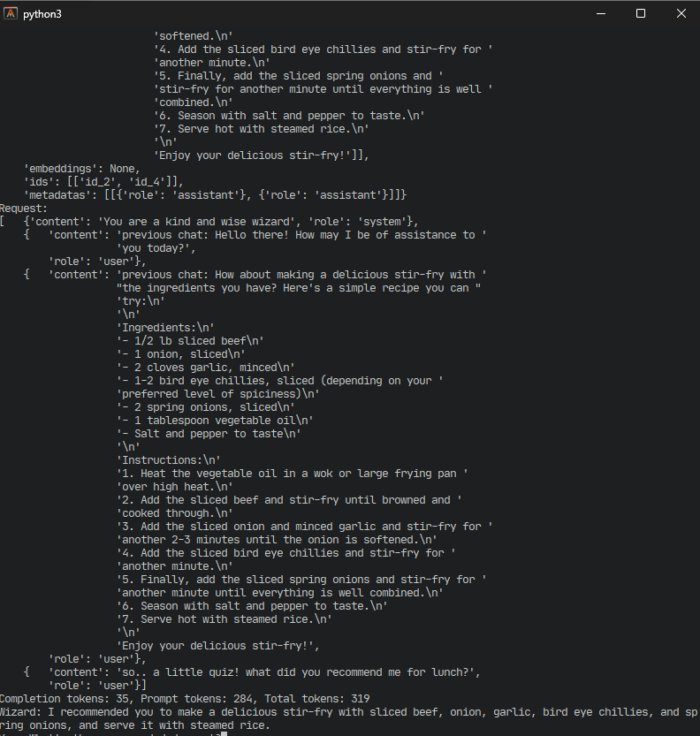Viewport: 700px width, 736px height.
Task: Close the python3 terminal window
Action: [681, 13]
